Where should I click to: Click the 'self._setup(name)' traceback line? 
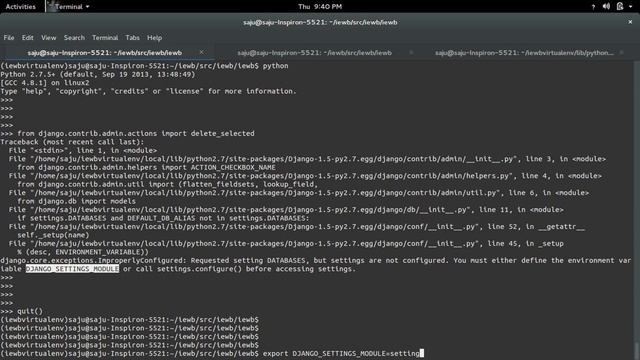coord(53,235)
